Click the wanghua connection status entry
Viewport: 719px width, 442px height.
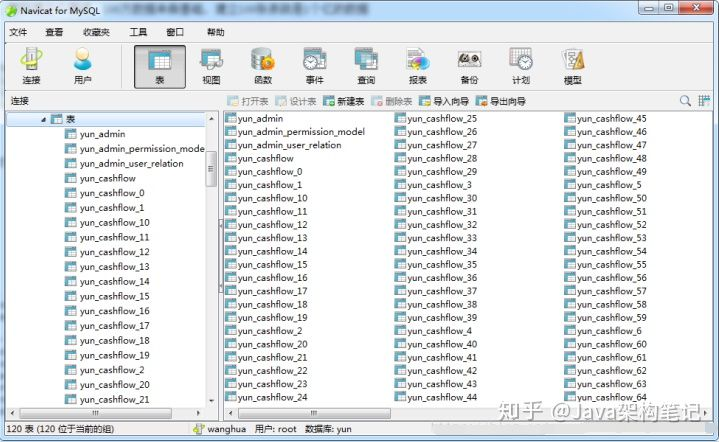(x=220, y=429)
